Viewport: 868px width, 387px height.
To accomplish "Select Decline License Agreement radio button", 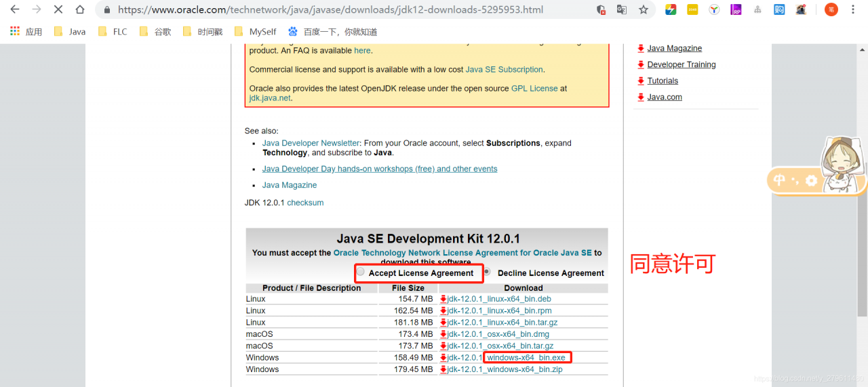I will click(486, 272).
